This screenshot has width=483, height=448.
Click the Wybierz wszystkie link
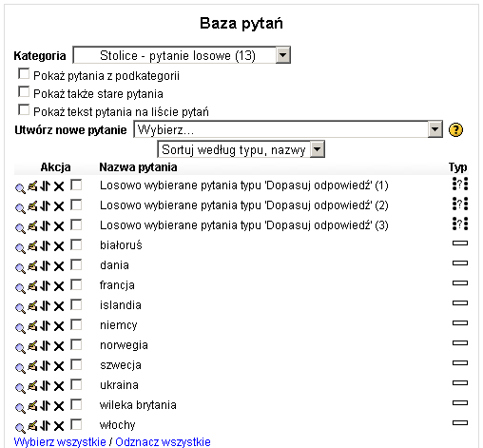point(60,441)
